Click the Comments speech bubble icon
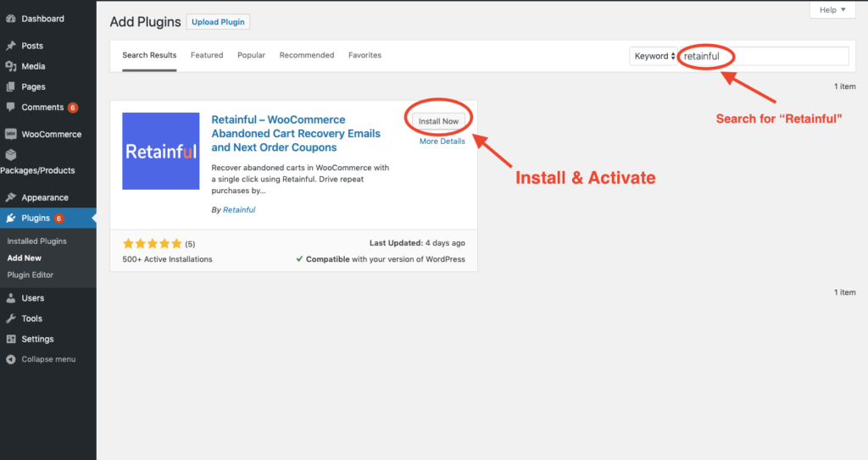The image size is (868, 460). 10,108
